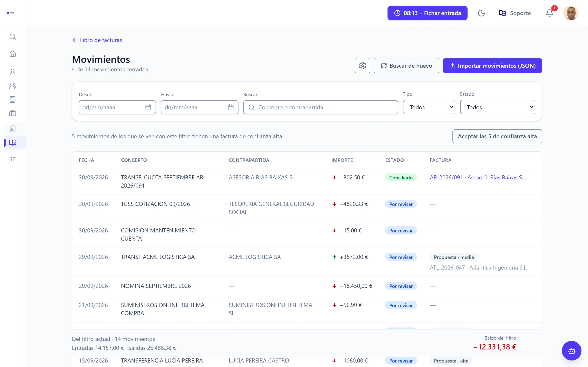The image size is (588, 367).
Task: Open the notifications bell
Action: point(550,13)
